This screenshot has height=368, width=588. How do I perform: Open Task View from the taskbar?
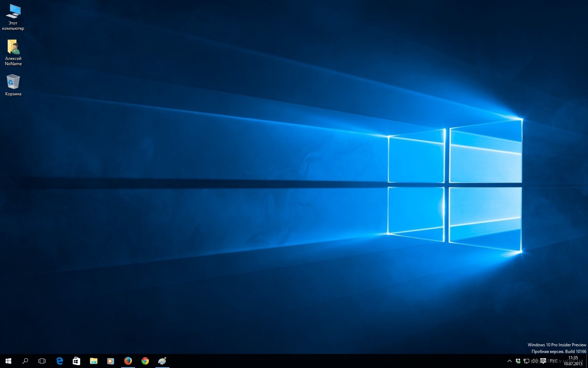(42, 361)
